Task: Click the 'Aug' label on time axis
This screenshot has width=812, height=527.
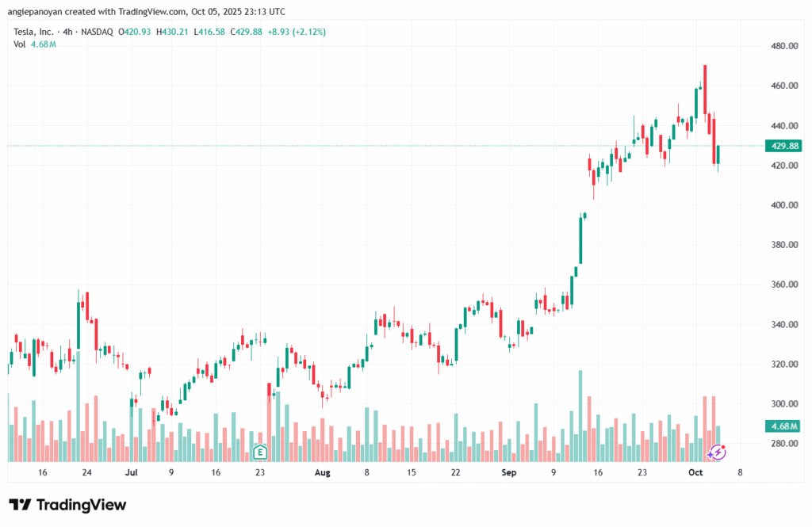Action: (x=322, y=472)
